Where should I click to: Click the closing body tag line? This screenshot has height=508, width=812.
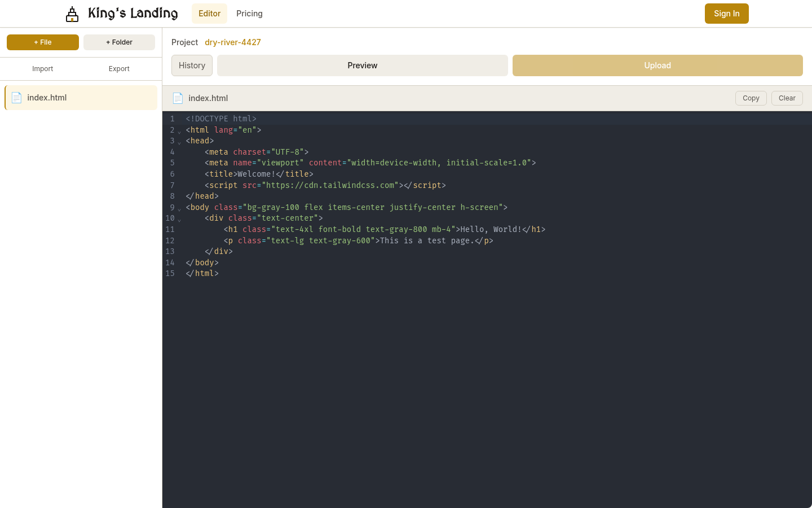click(x=202, y=262)
